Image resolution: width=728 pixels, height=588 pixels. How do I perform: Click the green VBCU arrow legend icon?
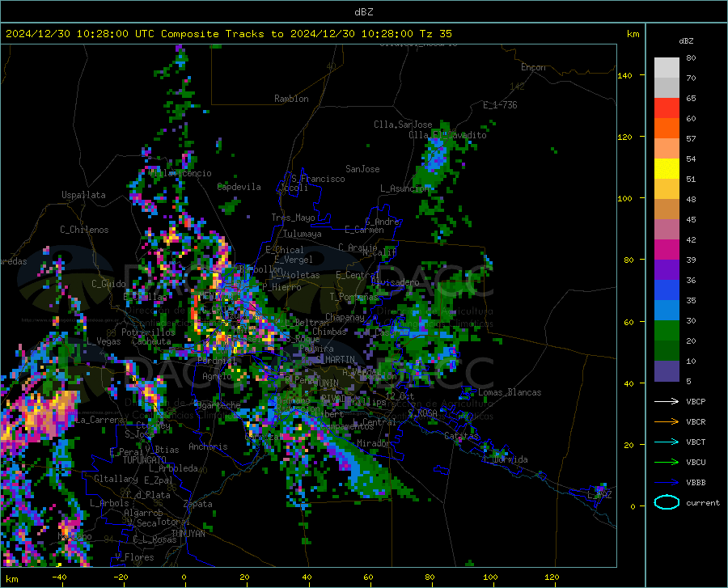click(x=667, y=463)
